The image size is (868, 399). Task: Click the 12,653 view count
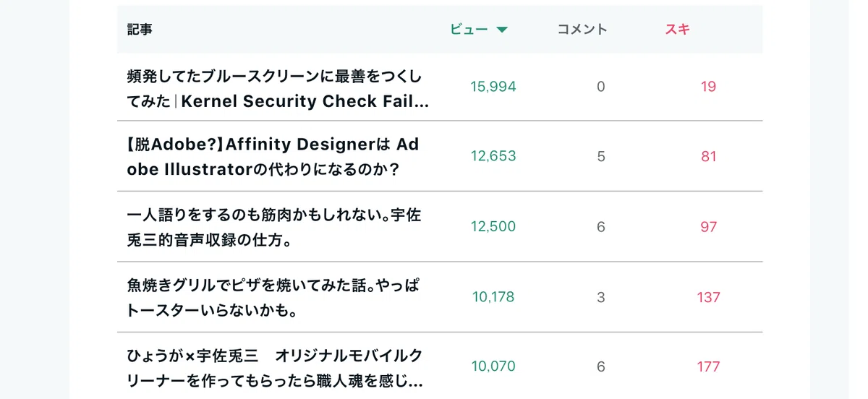(493, 156)
